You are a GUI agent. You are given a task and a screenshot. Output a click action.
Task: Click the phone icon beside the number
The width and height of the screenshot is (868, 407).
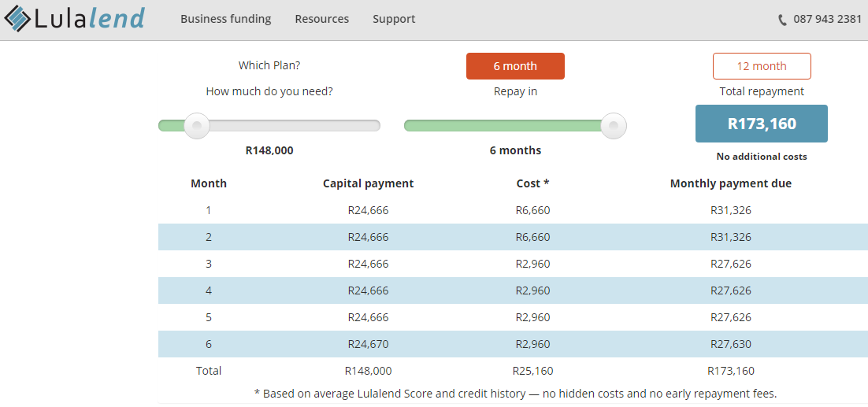(782, 20)
